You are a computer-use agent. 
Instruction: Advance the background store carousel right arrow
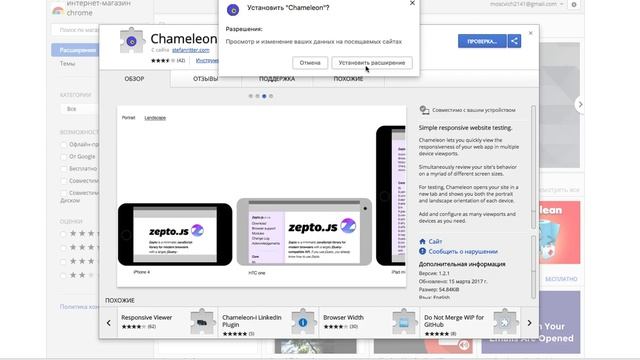click(x=580, y=104)
